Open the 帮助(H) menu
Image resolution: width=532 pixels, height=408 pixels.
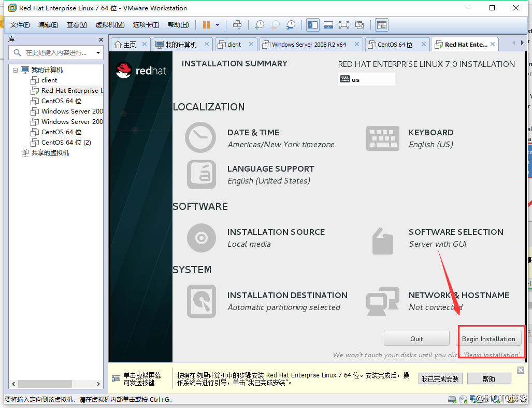tap(178, 25)
